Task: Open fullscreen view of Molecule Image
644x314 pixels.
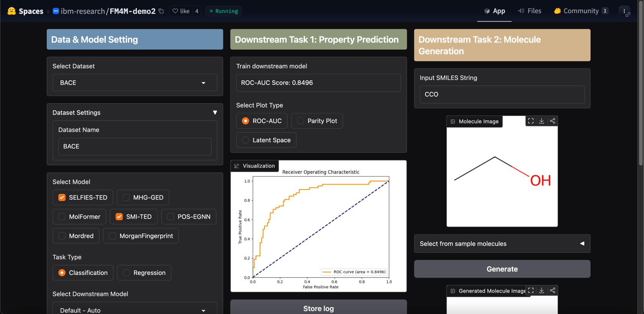Action: pos(531,121)
